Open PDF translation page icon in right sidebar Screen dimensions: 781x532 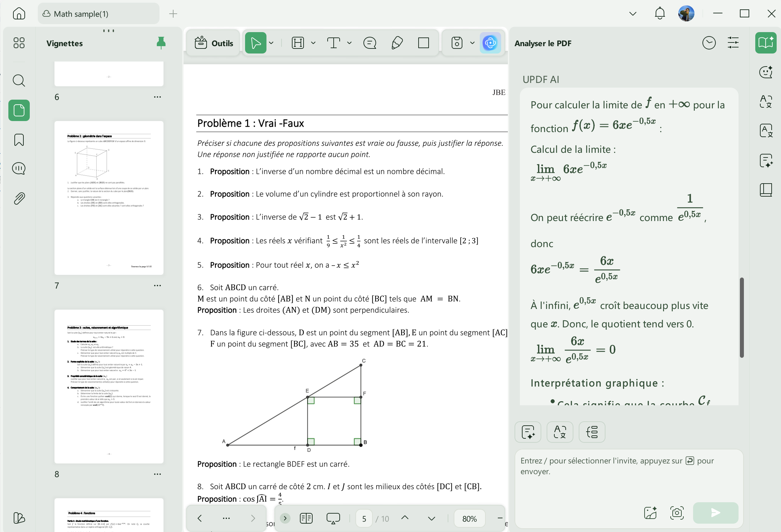766,131
